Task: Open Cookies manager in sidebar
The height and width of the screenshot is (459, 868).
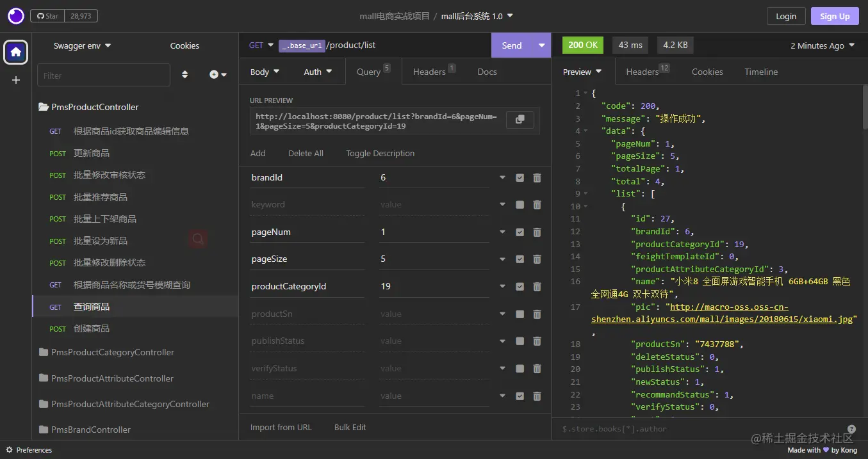Action: (184, 45)
